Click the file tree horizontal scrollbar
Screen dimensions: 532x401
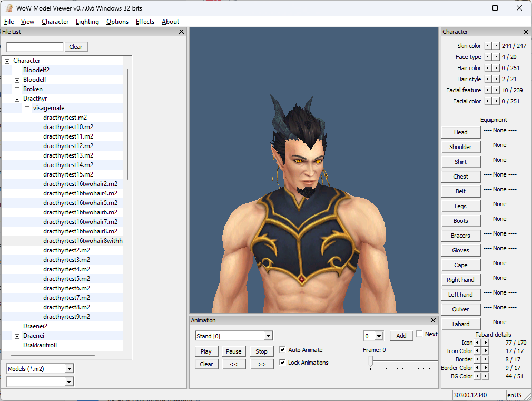click(53, 355)
